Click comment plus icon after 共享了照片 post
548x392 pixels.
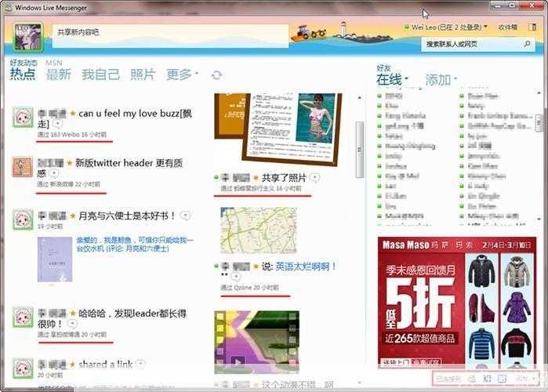point(314,177)
